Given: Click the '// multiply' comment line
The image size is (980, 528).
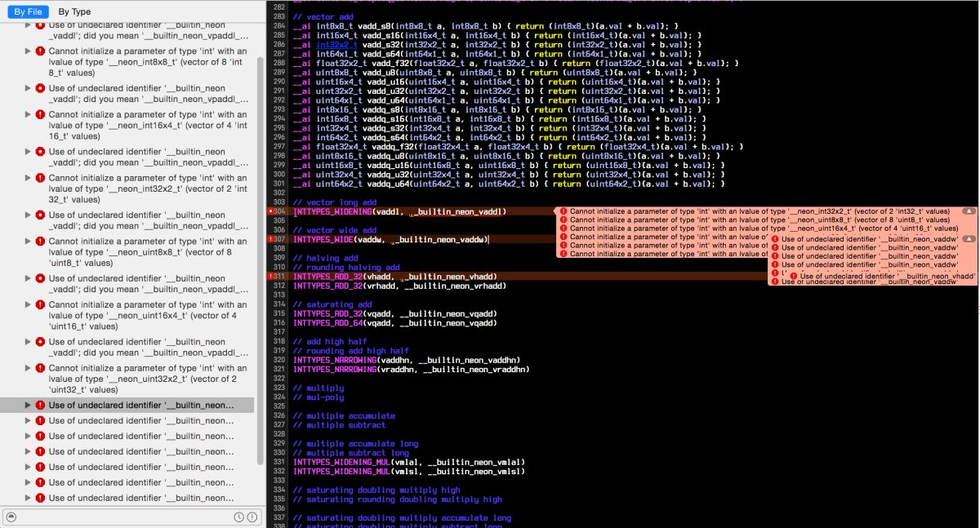Looking at the screenshot, I should tap(318, 388).
